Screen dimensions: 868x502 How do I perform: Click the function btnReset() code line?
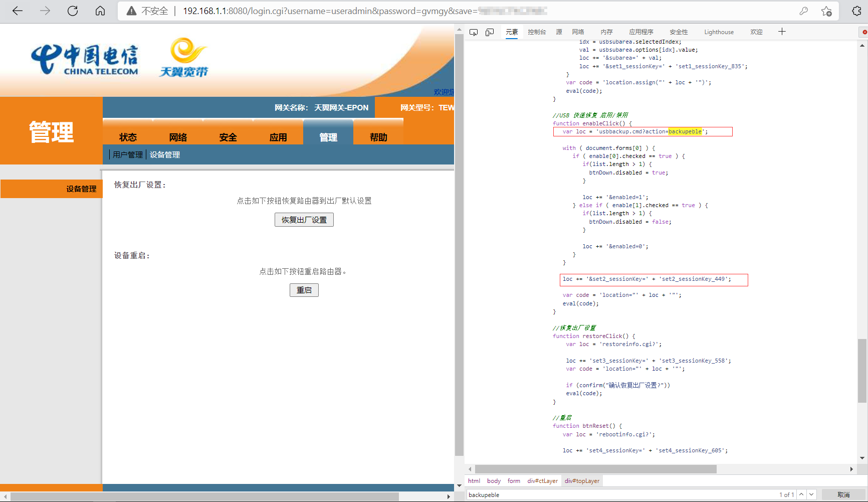coord(587,426)
